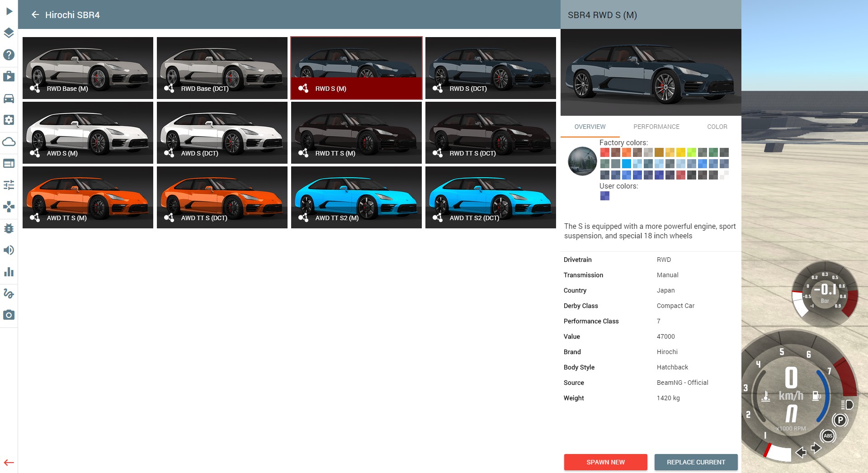Click the Replace Current button
This screenshot has height=473, width=868.
point(696,462)
